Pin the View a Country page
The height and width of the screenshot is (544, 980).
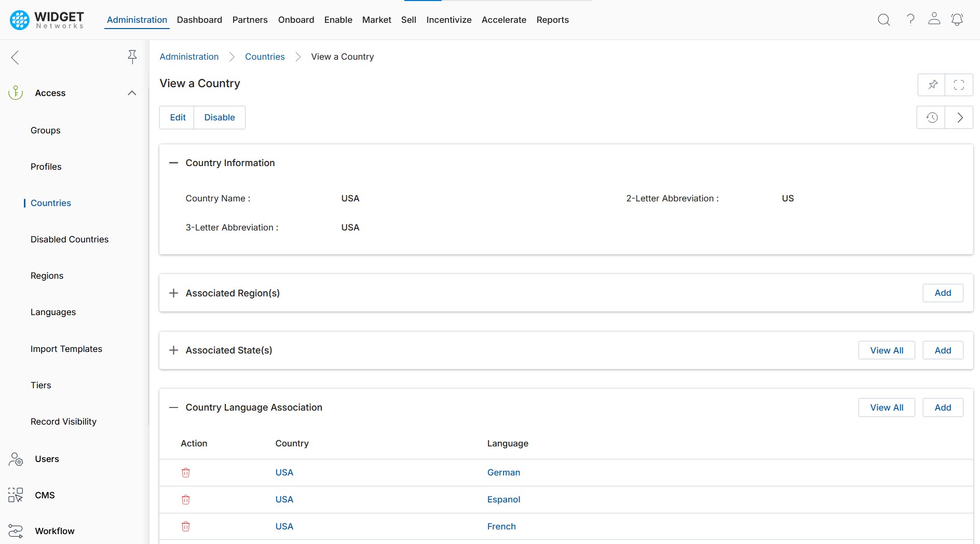coord(932,85)
